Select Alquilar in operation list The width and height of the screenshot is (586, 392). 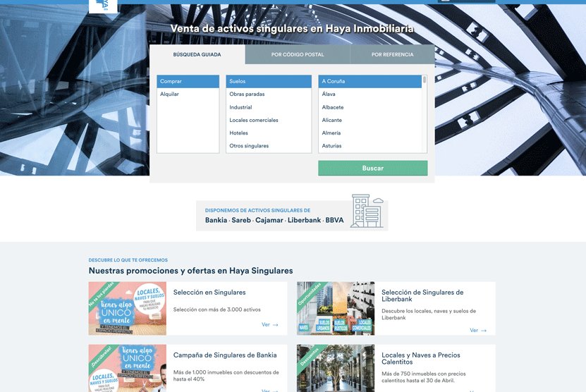[x=188, y=94]
